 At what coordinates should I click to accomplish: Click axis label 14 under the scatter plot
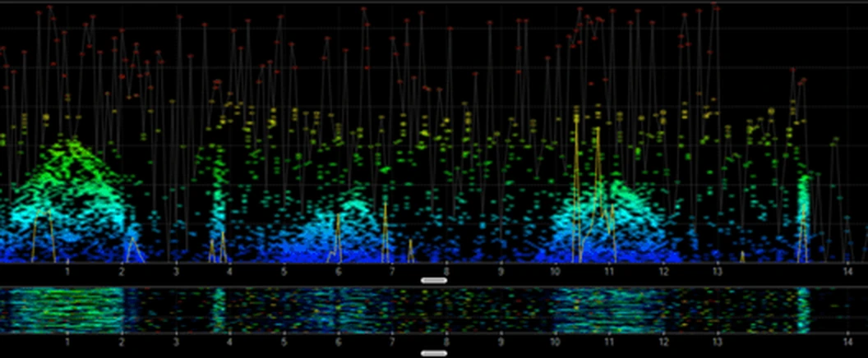pos(847,271)
